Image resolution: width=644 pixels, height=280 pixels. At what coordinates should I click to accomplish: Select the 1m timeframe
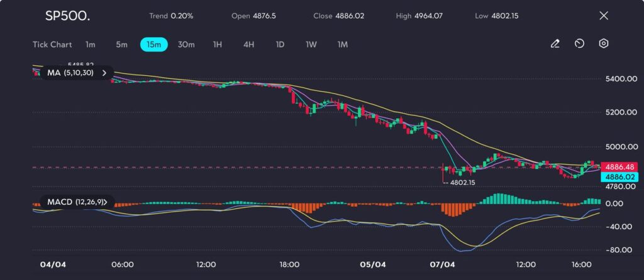[91, 45]
